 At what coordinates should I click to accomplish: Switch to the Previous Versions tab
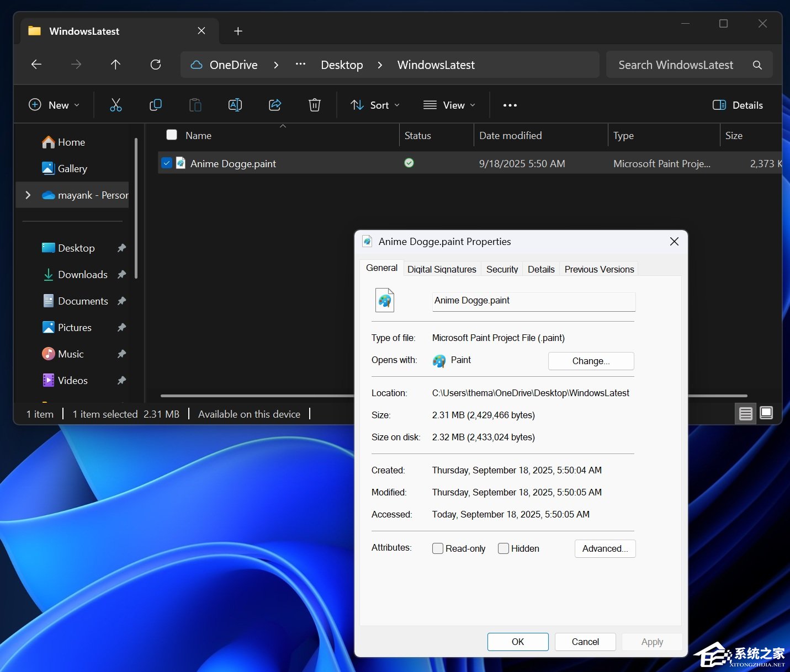599,269
